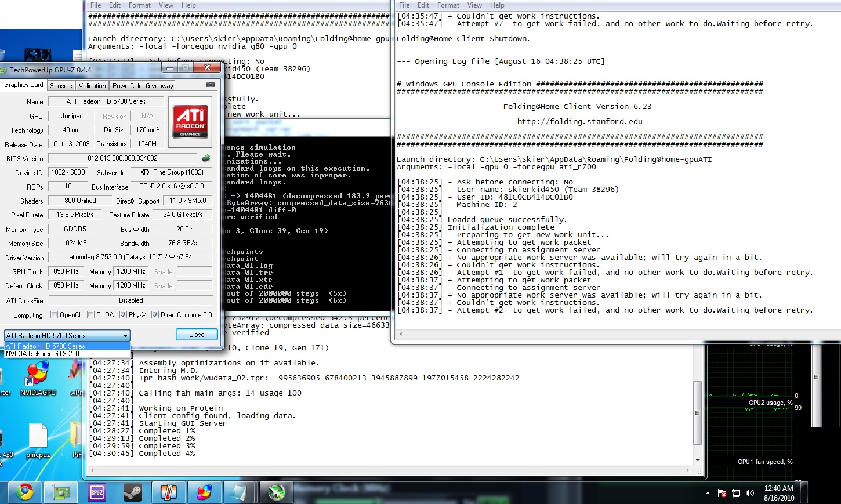Click the ATI Radeon logo image
The height and width of the screenshot is (504, 841).
[190, 121]
